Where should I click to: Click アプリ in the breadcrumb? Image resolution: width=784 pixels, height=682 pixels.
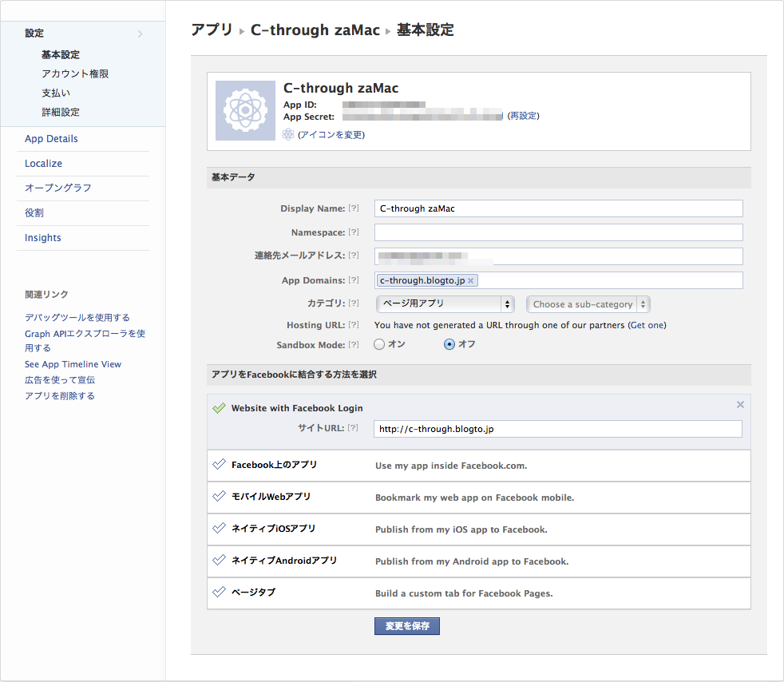coord(212,30)
